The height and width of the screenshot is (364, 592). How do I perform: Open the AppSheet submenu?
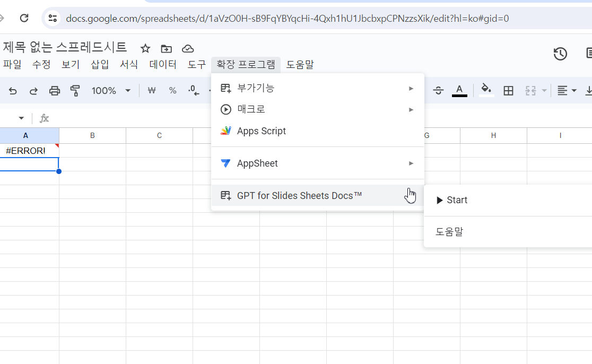click(x=318, y=163)
